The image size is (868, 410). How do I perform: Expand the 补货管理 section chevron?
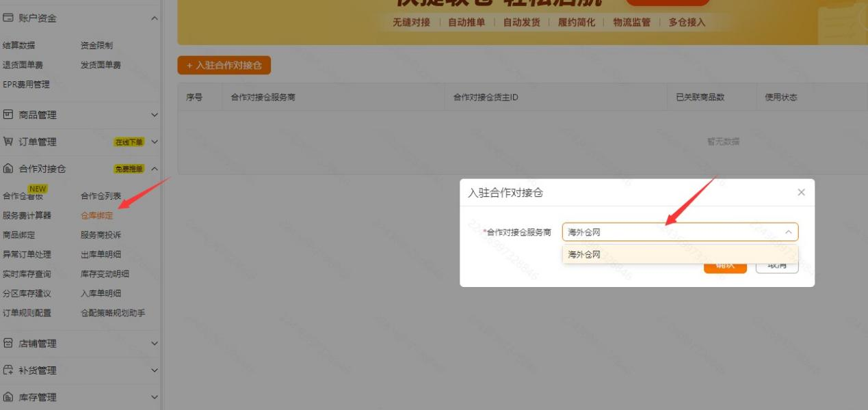click(154, 370)
